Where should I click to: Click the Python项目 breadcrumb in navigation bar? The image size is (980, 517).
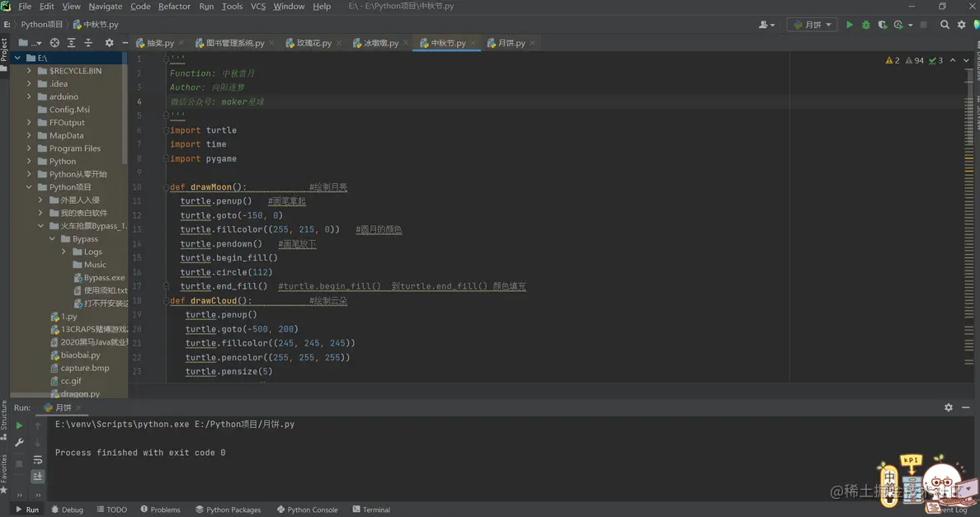click(x=42, y=25)
